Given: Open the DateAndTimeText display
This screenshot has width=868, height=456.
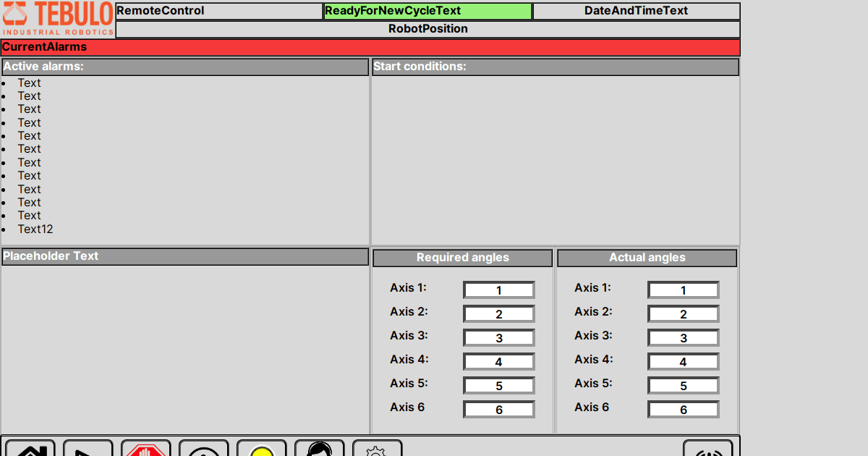Looking at the screenshot, I should [x=636, y=11].
